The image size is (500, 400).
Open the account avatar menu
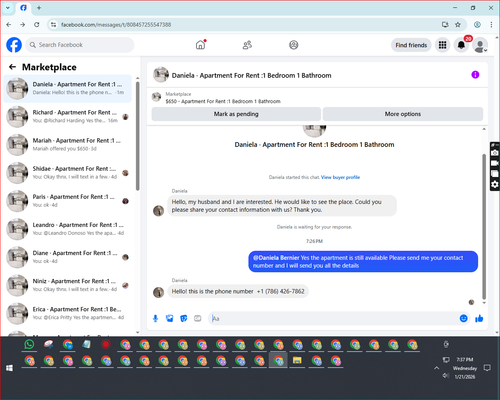480,46
